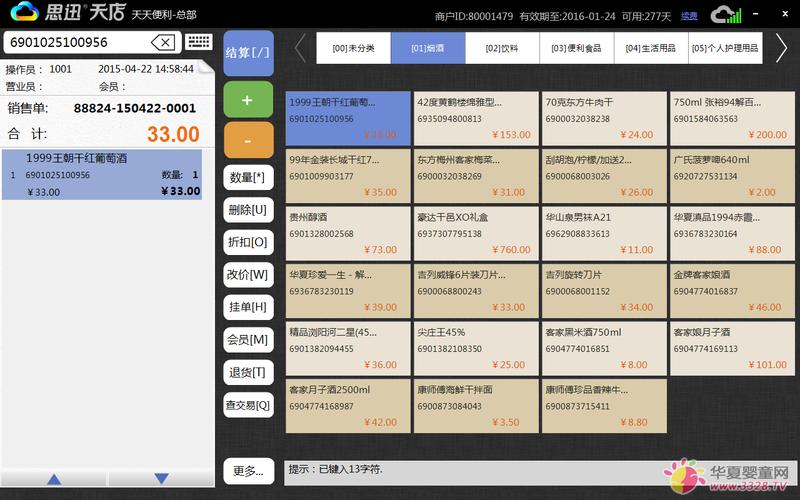
Task: Click the 思迅天店 logo
Action: [x=67, y=12]
